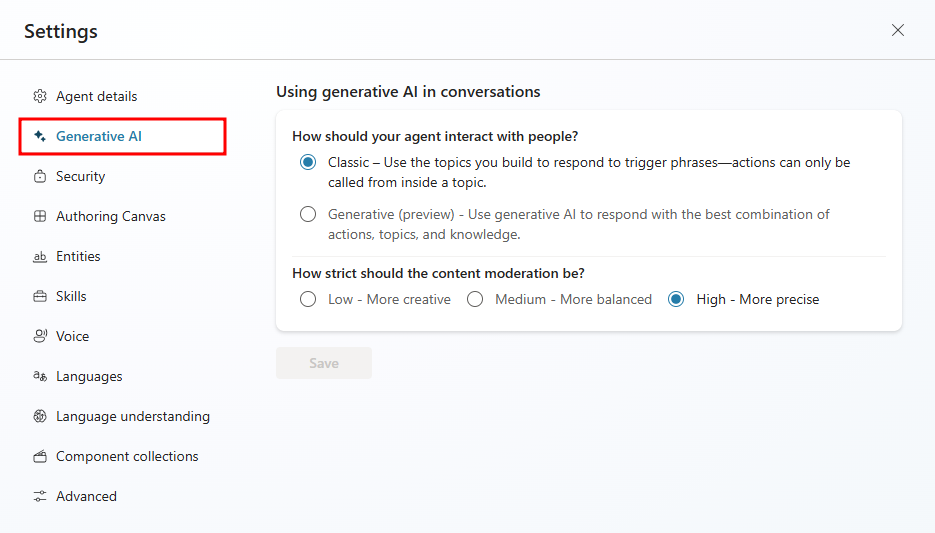Click the Voice icon in sidebar
Image resolution: width=935 pixels, height=533 pixels.
(40, 337)
